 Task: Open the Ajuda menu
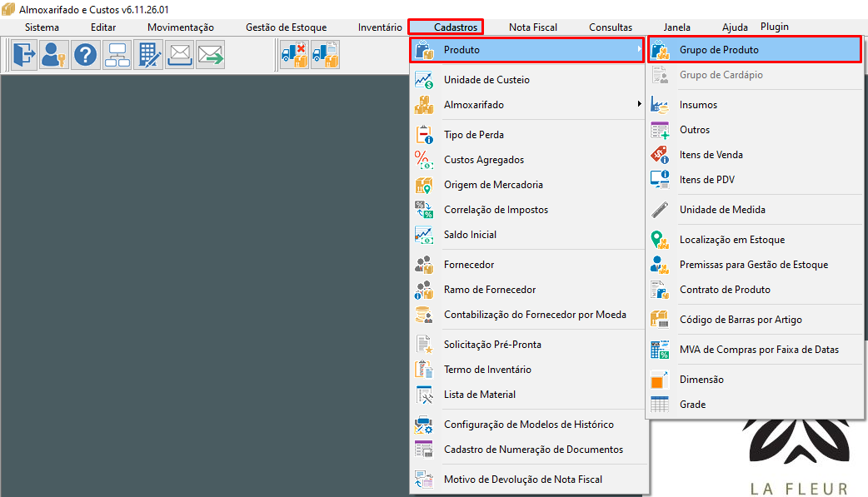pos(735,27)
